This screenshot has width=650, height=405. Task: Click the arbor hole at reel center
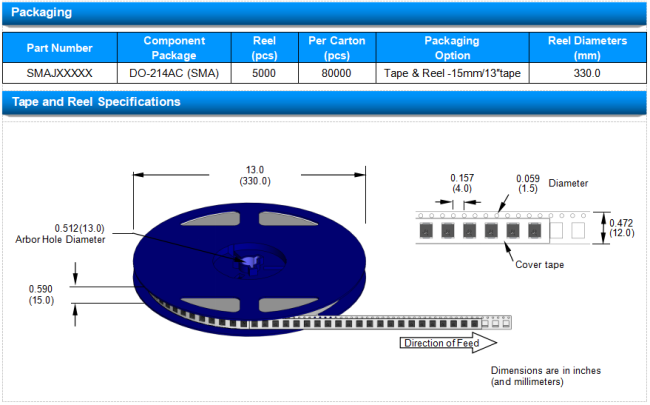(246, 261)
